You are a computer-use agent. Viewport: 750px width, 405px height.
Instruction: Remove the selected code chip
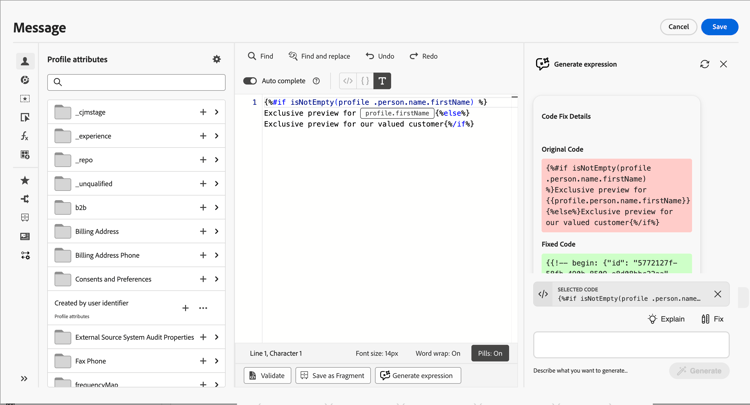[x=717, y=294]
